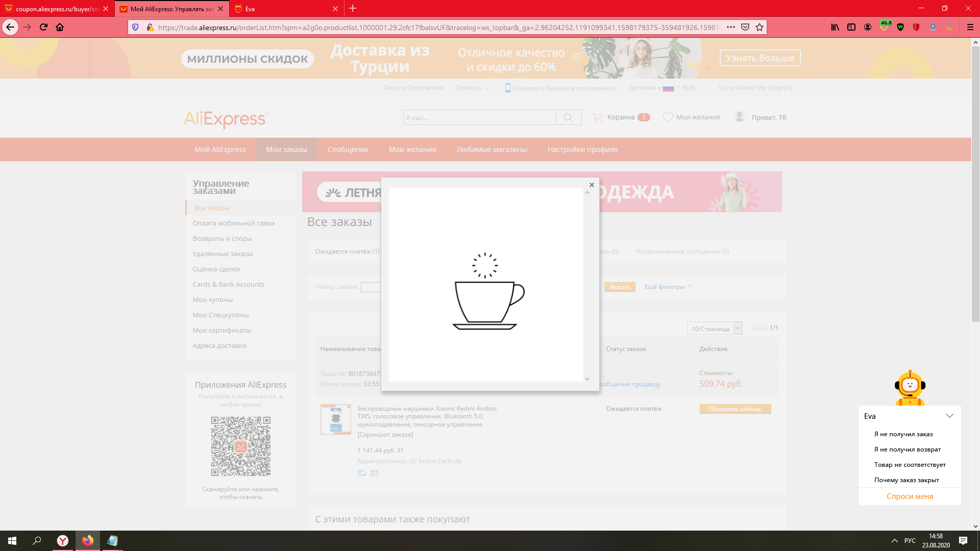
Task: Go to browser home page
Action: point(60,27)
